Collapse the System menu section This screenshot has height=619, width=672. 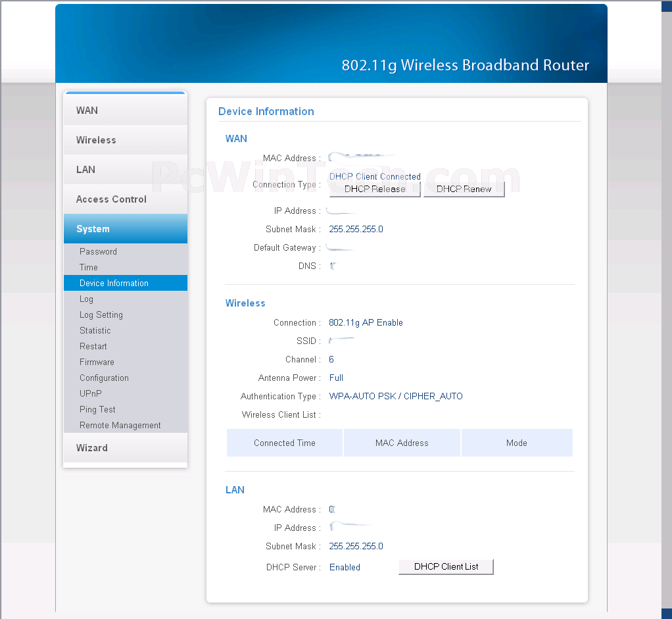pyautogui.click(x=125, y=228)
